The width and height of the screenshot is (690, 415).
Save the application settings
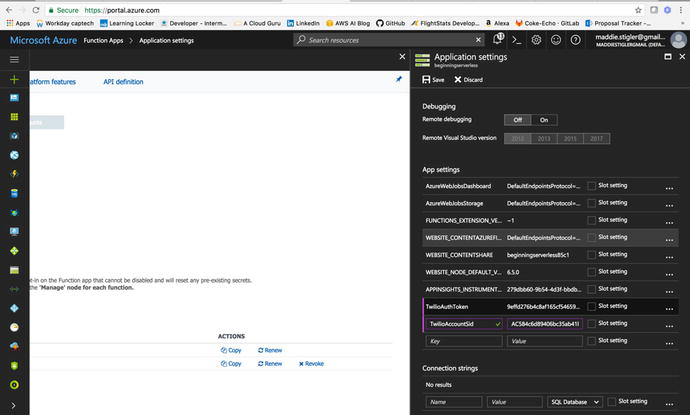[x=434, y=79]
